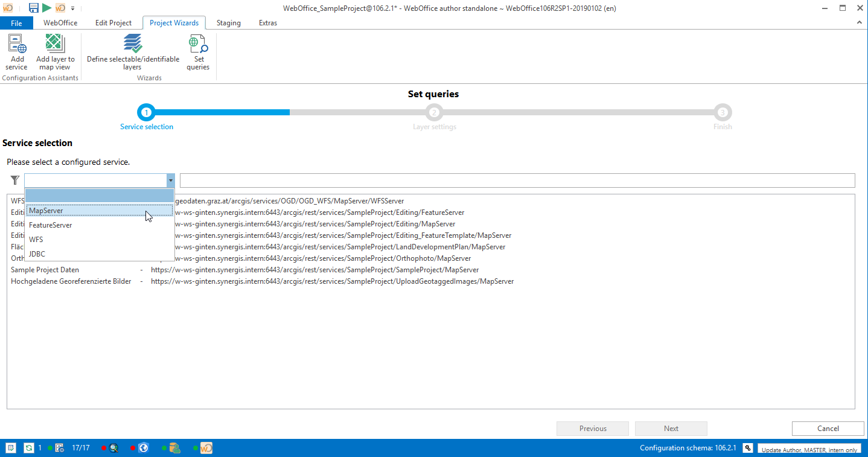868x457 pixels.
Task: Select MapServer from the dropdown list
Action: [x=45, y=210]
